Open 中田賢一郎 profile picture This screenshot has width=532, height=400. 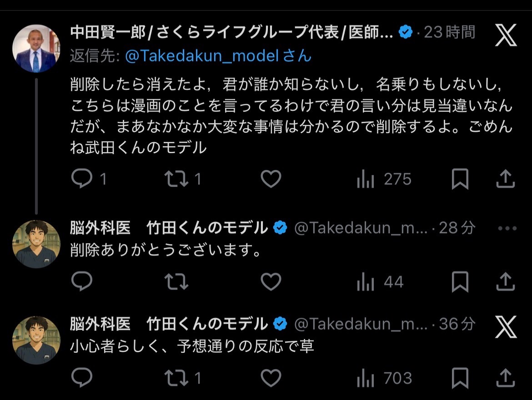click(x=36, y=48)
